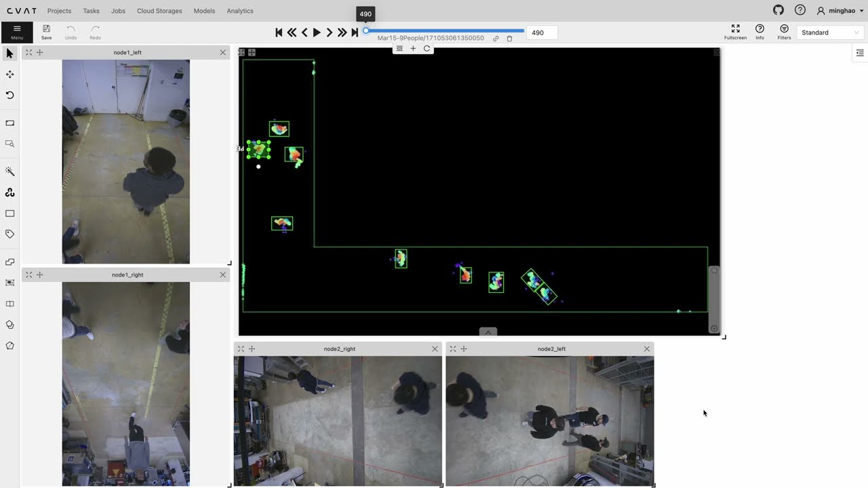This screenshot has height=488, width=868.
Task: Open the Projects tab
Action: click(59, 11)
